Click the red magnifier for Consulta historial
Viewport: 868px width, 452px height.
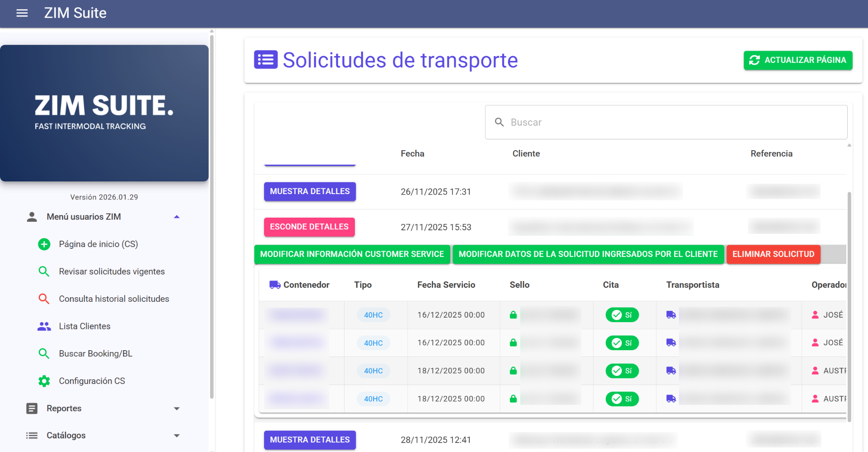click(x=44, y=299)
